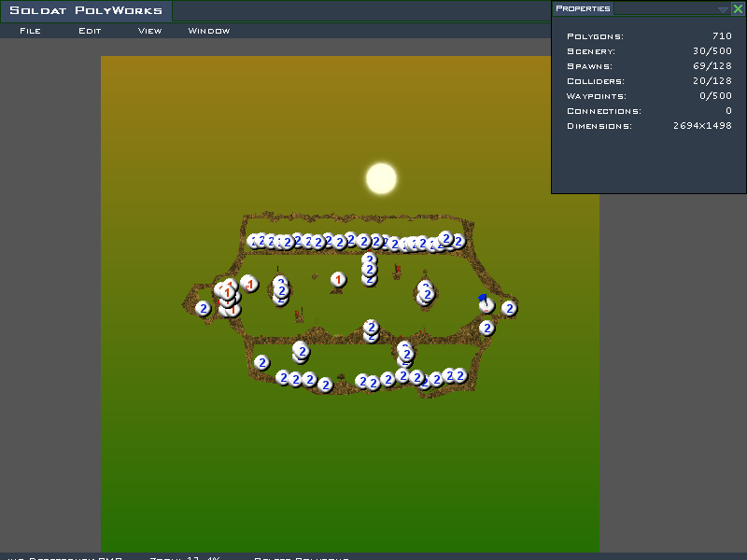The image size is (747, 560).
Task: Open the File menu
Action: 30,31
